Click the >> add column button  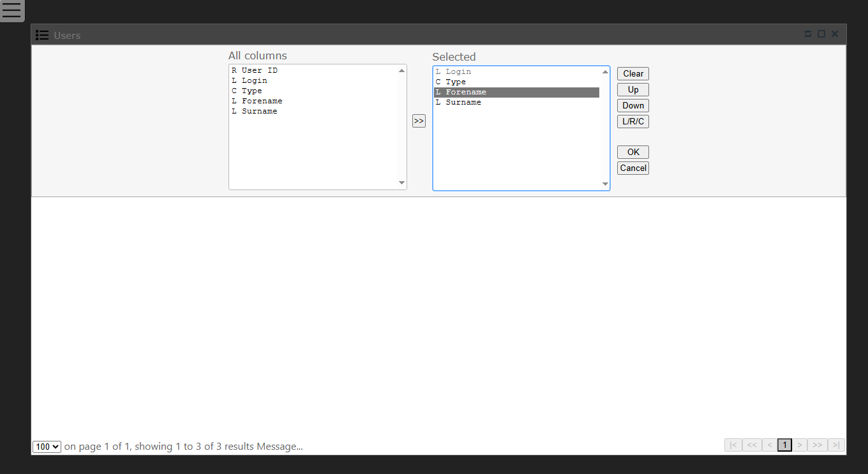(x=419, y=121)
